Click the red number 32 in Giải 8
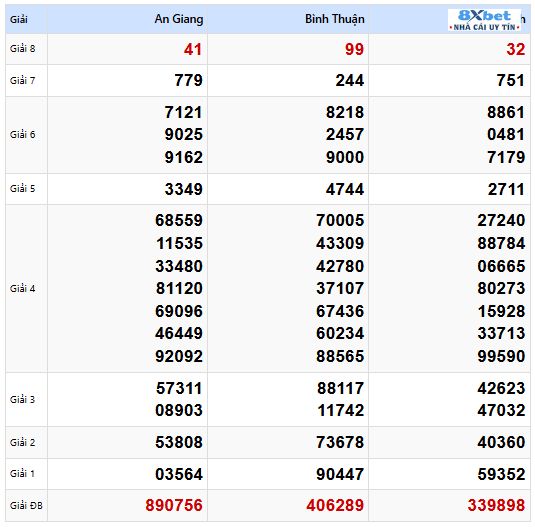Image resolution: width=535 pixels, height=527 pixels. point(516,49)
